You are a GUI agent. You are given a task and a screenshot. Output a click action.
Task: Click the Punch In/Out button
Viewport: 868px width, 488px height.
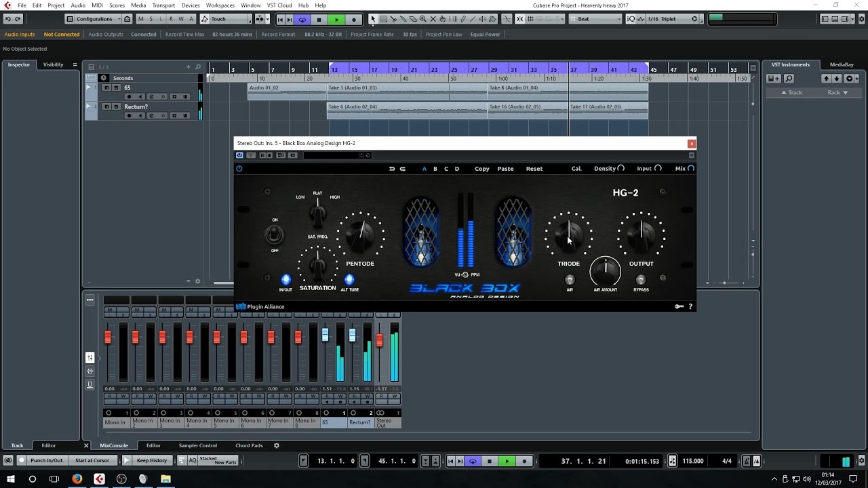[x=46, y=461]
